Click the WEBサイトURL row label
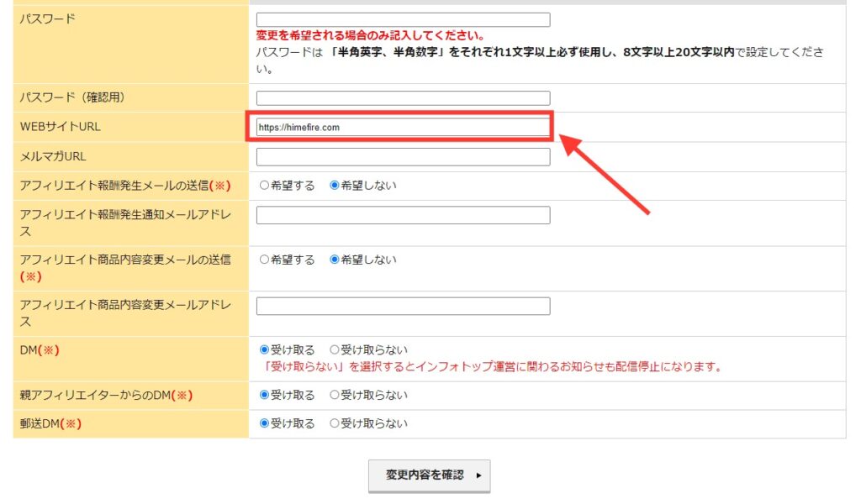Image resolution: width=861 pixels, height=504 pixels. coord(60,128)
